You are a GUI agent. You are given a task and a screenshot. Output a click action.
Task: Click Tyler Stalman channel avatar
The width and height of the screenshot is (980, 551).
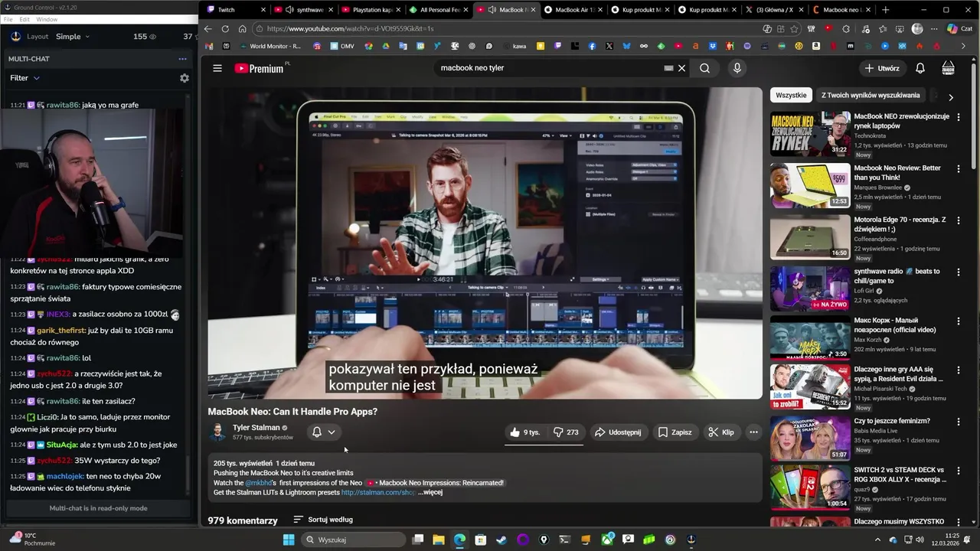217,432
